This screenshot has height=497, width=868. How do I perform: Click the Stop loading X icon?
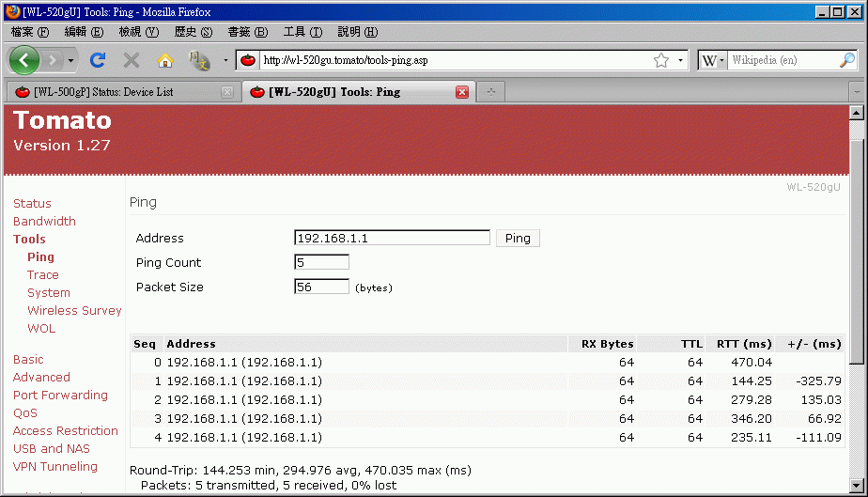(x=132, y=60)
